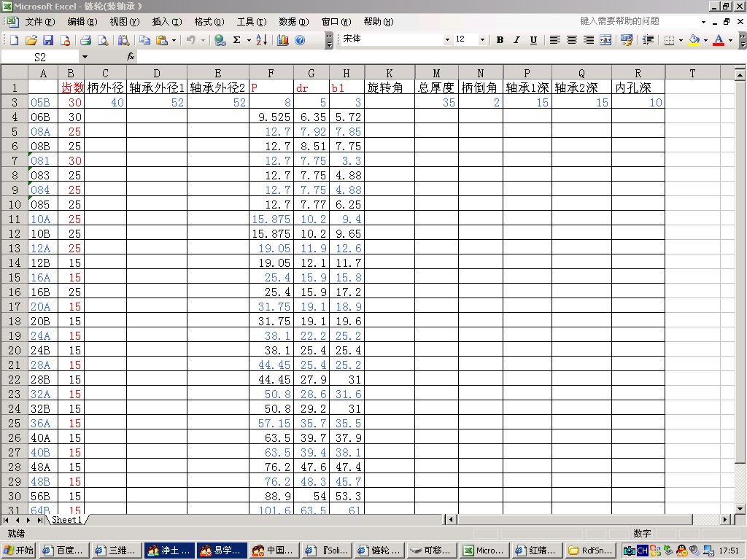
Task: Open the font name dropdown (宋体)
Action: (x=447, y=40)
